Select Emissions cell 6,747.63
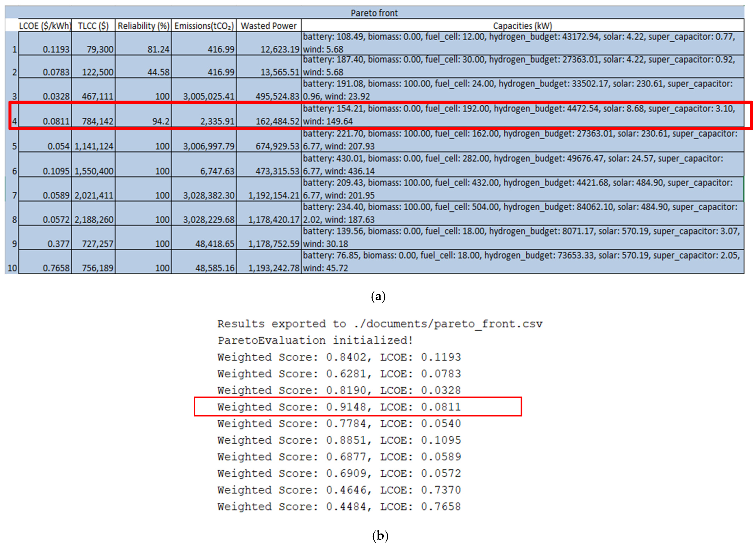This screenshot has height=546, width=756. click(204, 165)
